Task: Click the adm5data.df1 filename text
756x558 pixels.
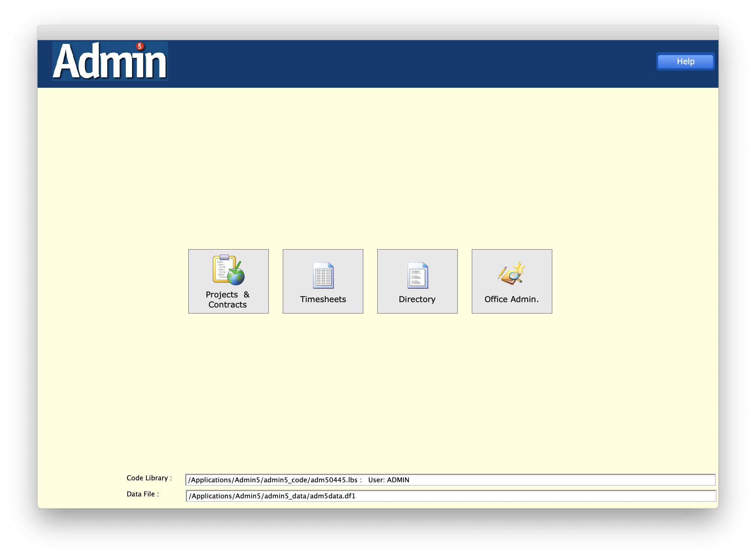Action: (x=332, y=496)
